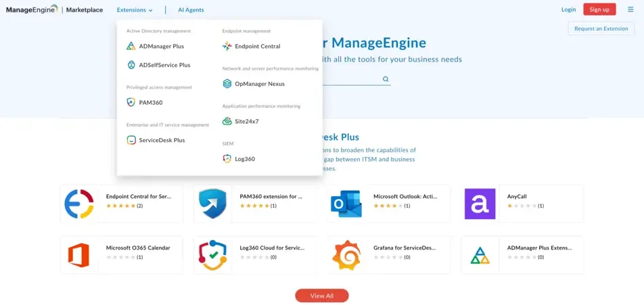The height and width of the screenshot is (305, 644).
Task: Open AnyCall card title
Action: pos(517,196)
